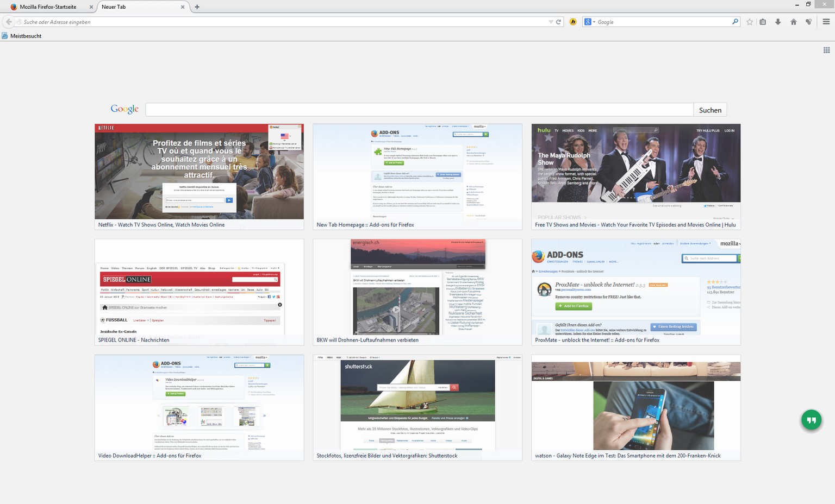Image resolution: width=835 pixels, height=504 pixels.
Task: Open a new tab with plus button
Action: click(197, 7)
